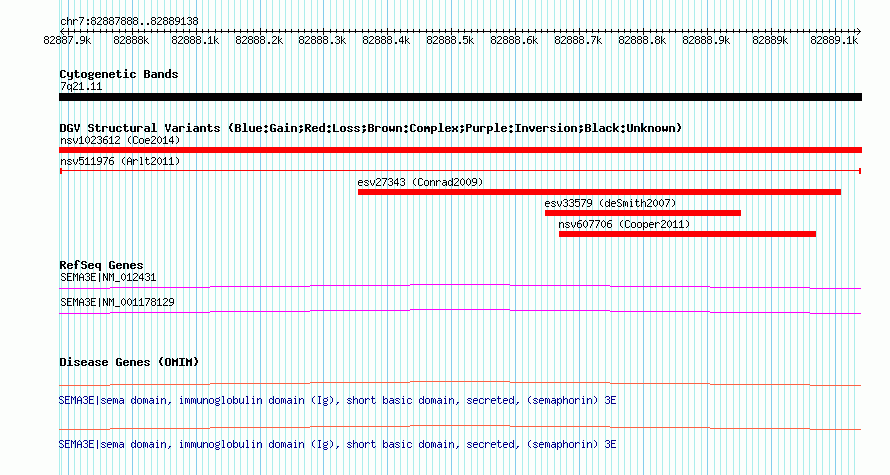
Task: Select the magenta SEMA3E NM_012431 gene line
Action: point(460,287)
